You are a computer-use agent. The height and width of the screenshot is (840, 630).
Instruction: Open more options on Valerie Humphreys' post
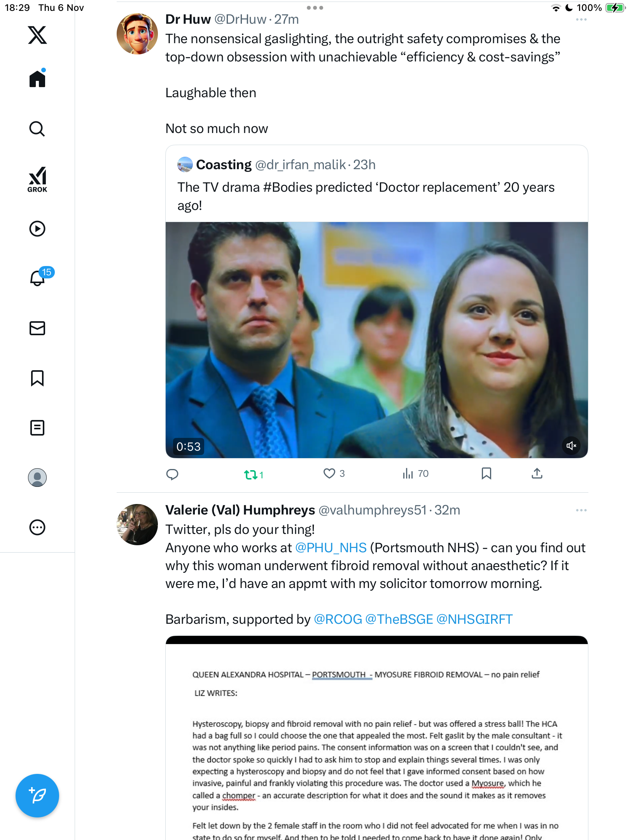pos(581,510)
